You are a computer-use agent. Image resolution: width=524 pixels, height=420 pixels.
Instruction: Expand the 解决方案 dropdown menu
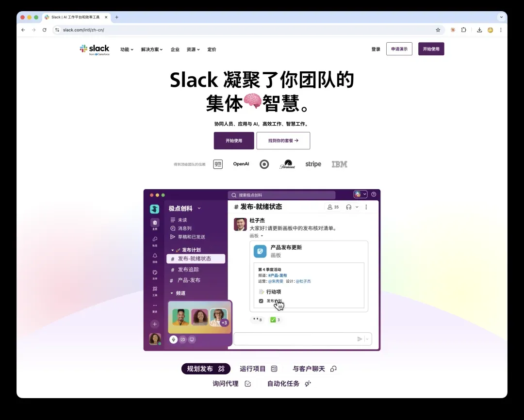(x=152, y=49)
